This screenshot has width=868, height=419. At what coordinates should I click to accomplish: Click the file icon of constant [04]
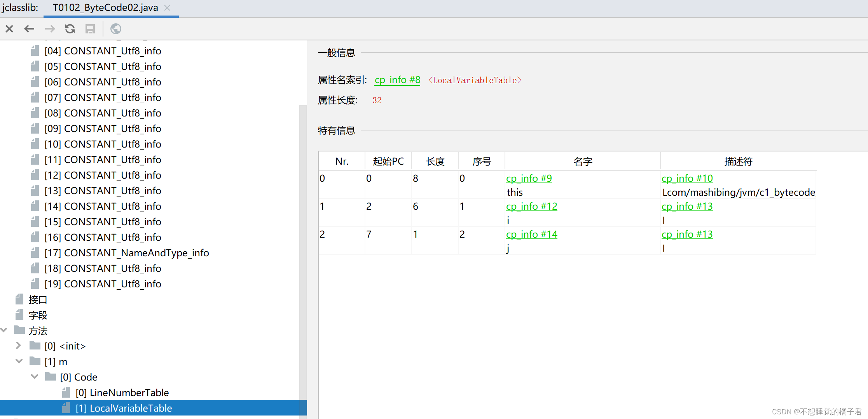click(x=35, y=50)
